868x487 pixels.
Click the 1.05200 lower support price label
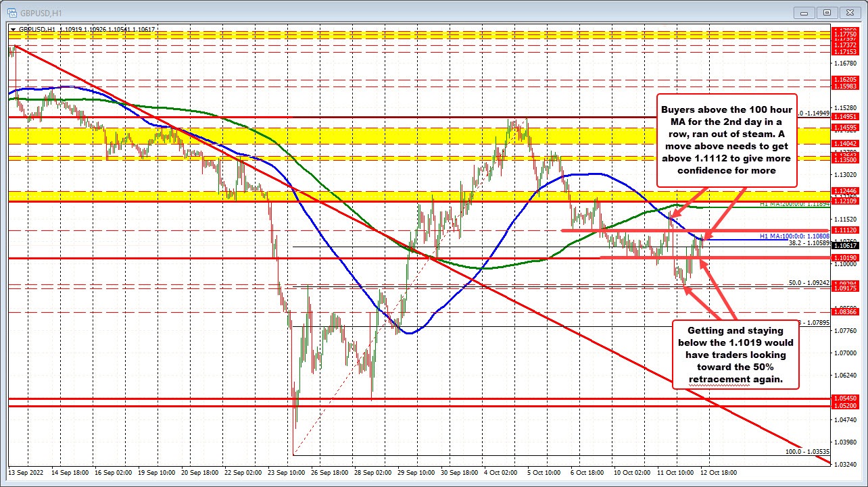point(844,406)
